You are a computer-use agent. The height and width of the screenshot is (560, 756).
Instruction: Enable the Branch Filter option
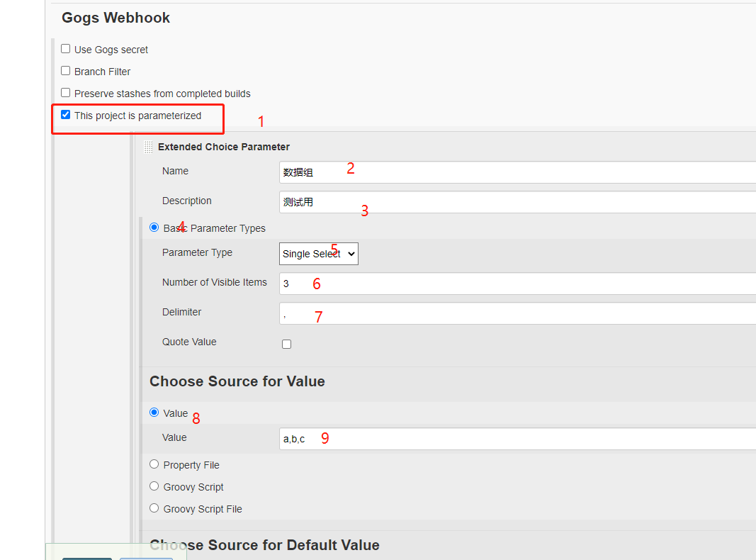65,70
